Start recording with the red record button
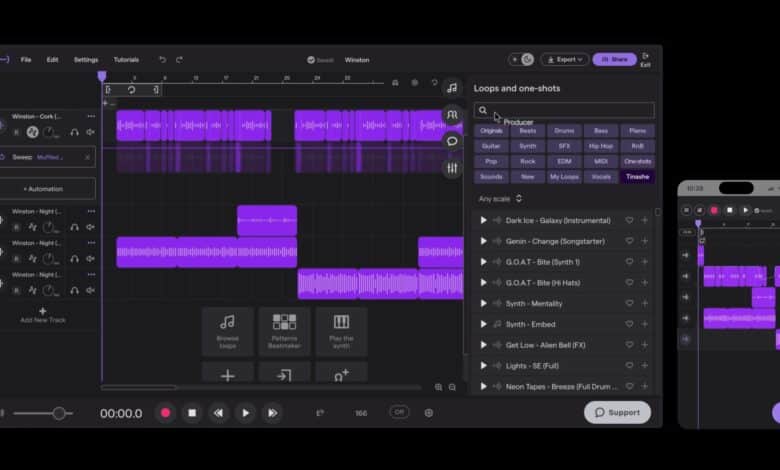Viewport: 780px width, 470px height. pyautogui.click(x=165, y=413)
